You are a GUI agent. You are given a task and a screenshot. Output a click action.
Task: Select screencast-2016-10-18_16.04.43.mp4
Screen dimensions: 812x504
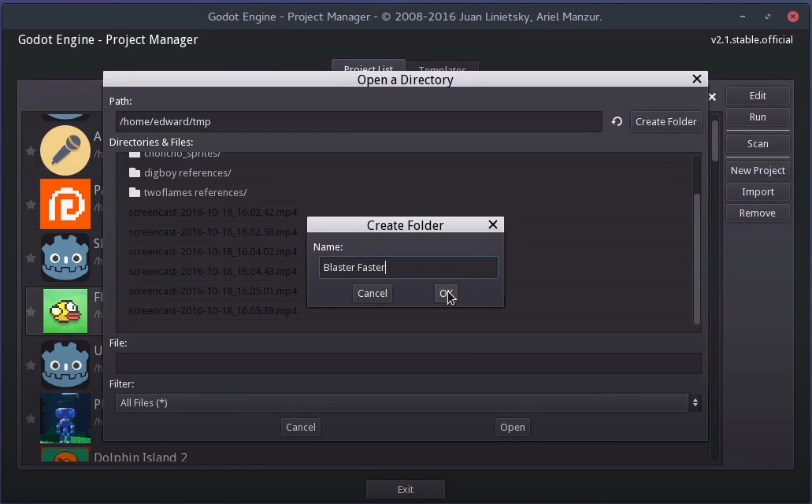point(213,272)
